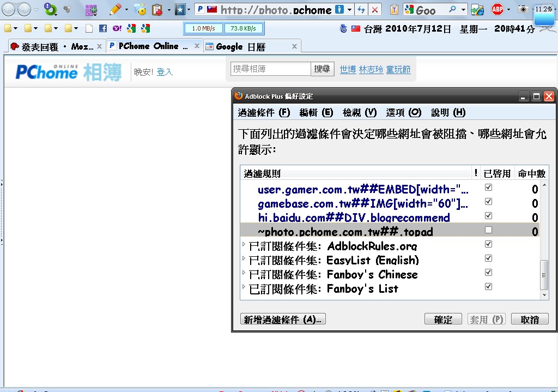558x392 pixels.
Task: Open the dropdown arrow beside the clipboard icon
Action: tap(169, 10)
